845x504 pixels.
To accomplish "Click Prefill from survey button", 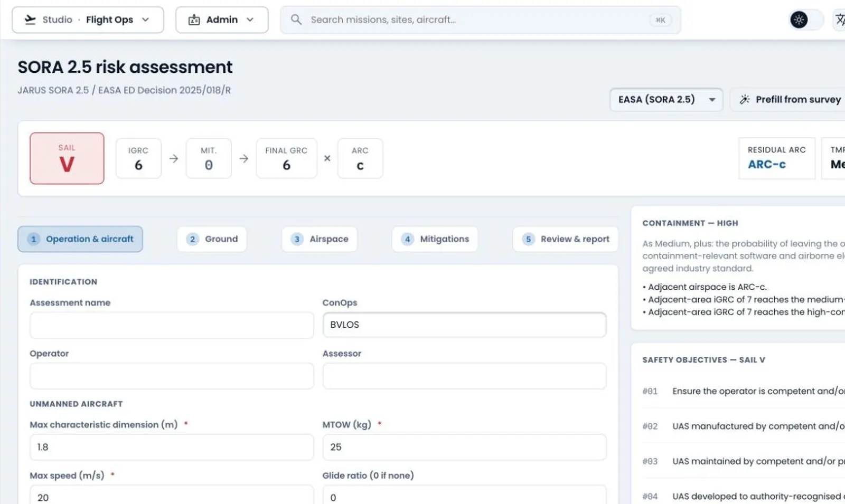I will (788, 99).
